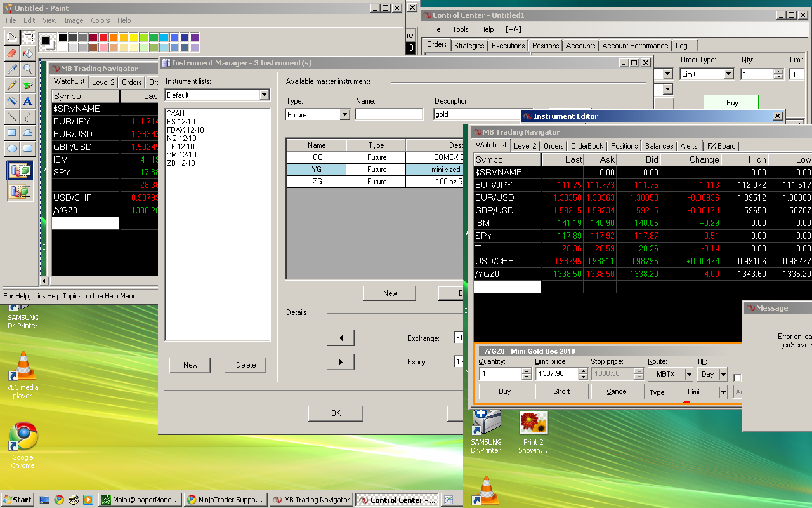Switch to the OrderBook tab in Trading Navigator

pyautogui.click(x=587, y=146)
